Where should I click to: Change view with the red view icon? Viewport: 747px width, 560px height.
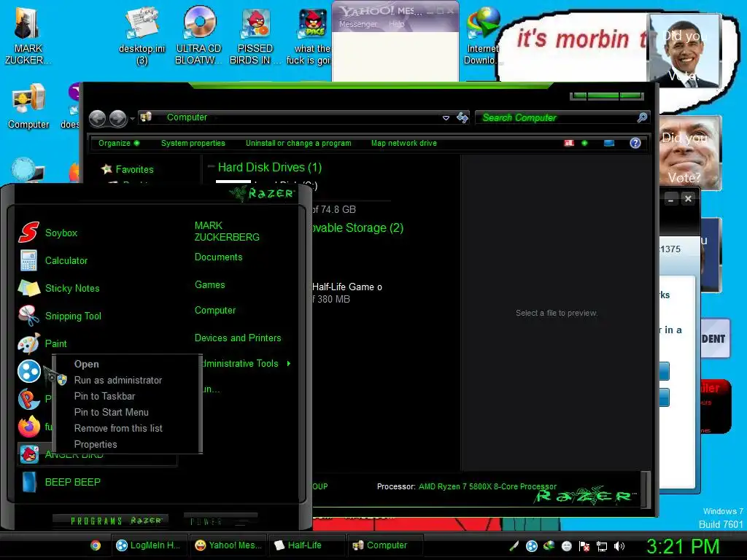tap(569, 143)
